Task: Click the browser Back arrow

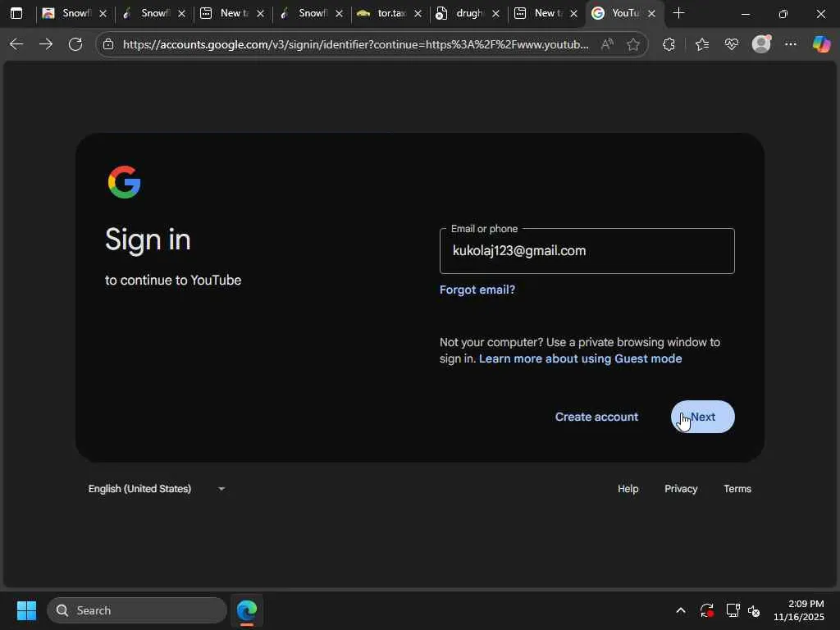Action: 16,44
